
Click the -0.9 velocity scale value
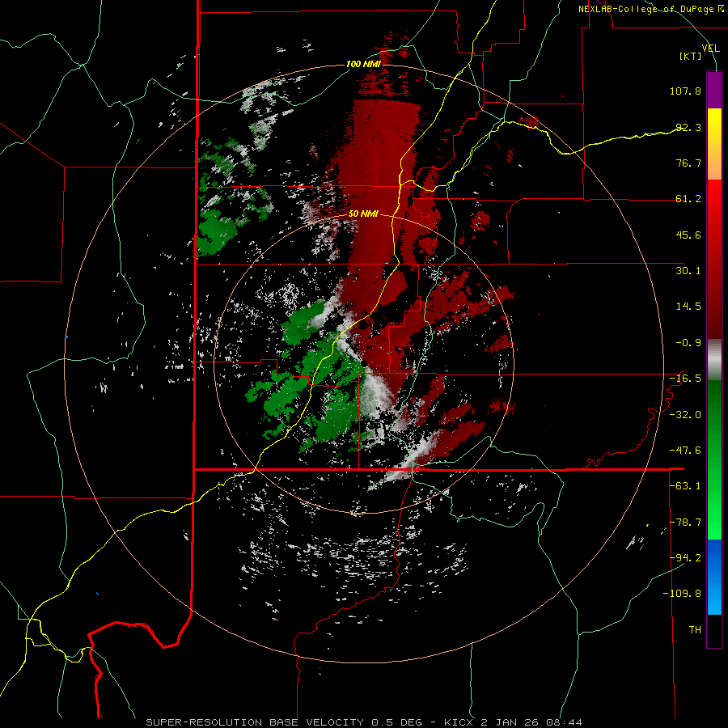(688, 343)
